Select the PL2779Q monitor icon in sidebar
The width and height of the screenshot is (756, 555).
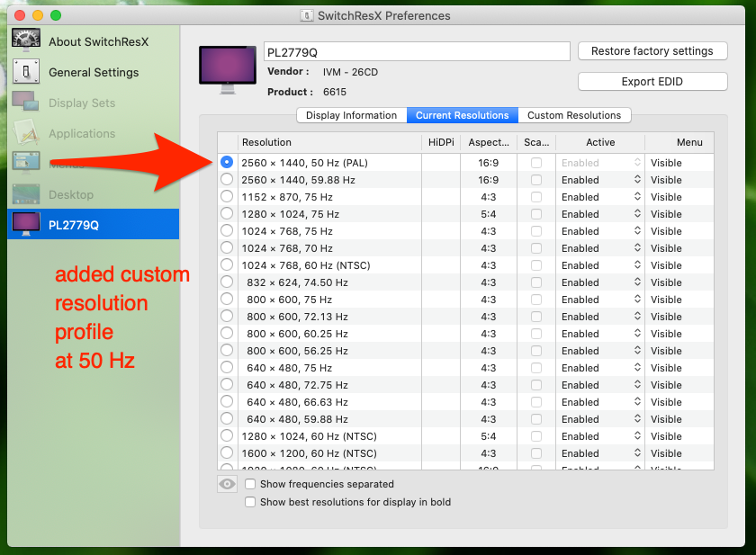coord(26,225)
